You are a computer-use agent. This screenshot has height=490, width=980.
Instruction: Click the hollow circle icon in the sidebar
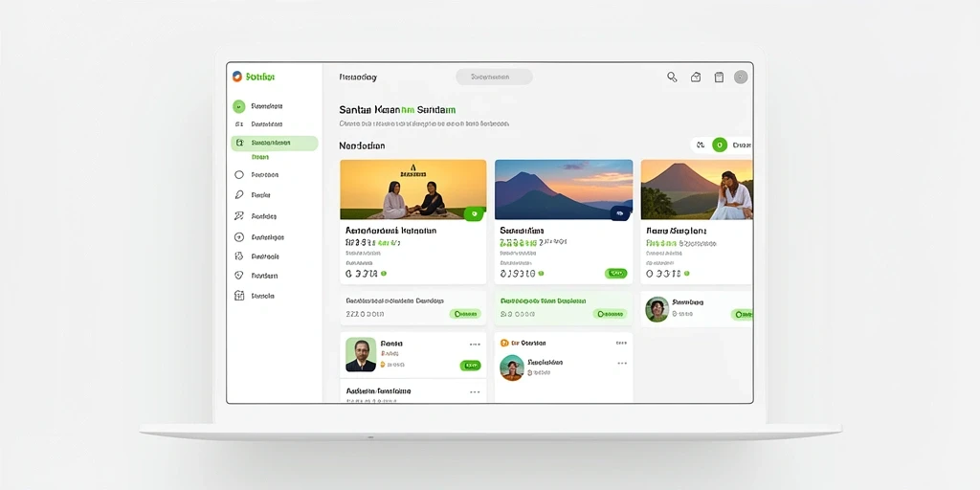point(238,175)
